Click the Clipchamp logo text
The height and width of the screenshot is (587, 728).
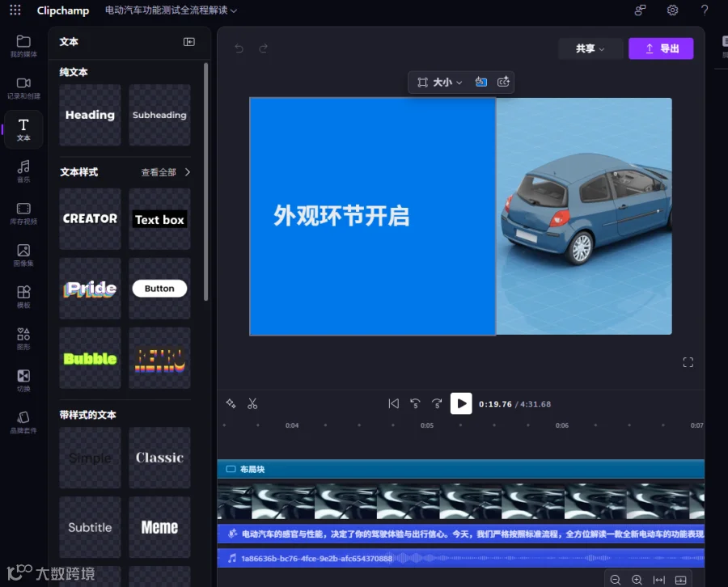tap(62, 11)
